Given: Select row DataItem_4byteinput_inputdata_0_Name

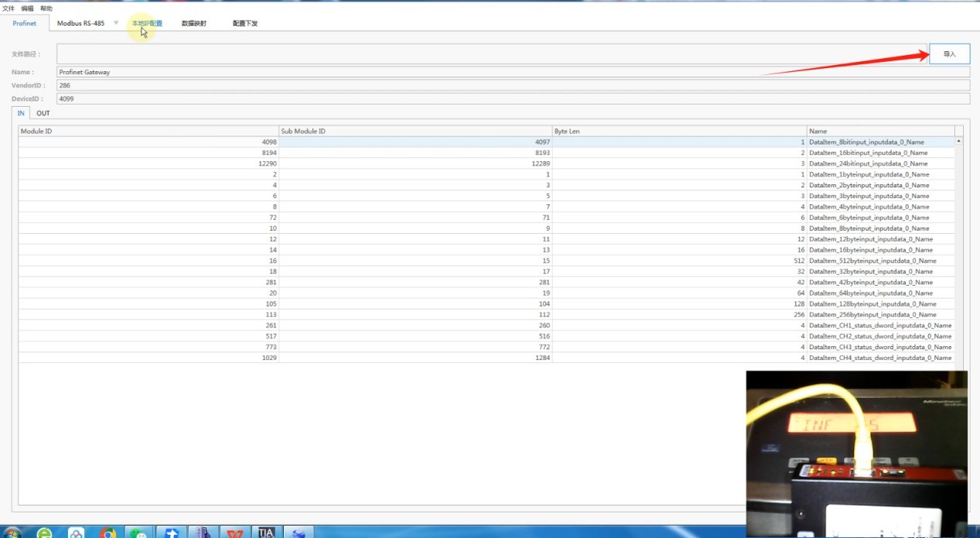Looking at the screenshot, I should pos(486,207).
